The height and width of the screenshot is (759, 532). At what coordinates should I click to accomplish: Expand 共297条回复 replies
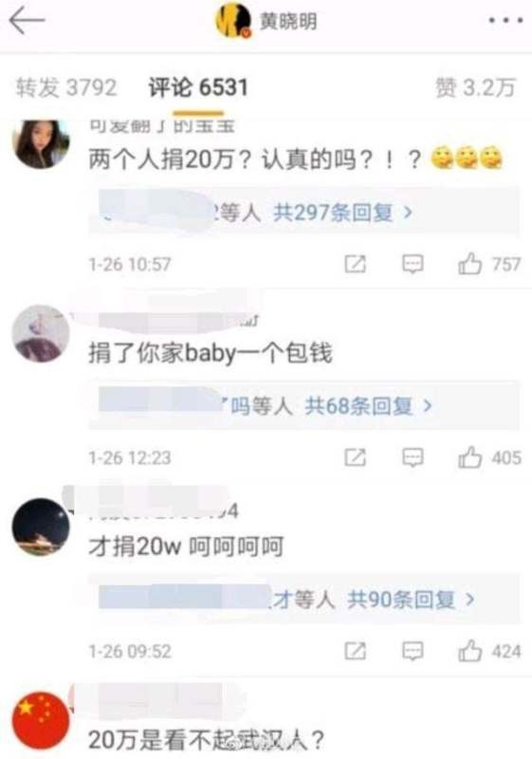pyautogui.click(x=342, y=213)
